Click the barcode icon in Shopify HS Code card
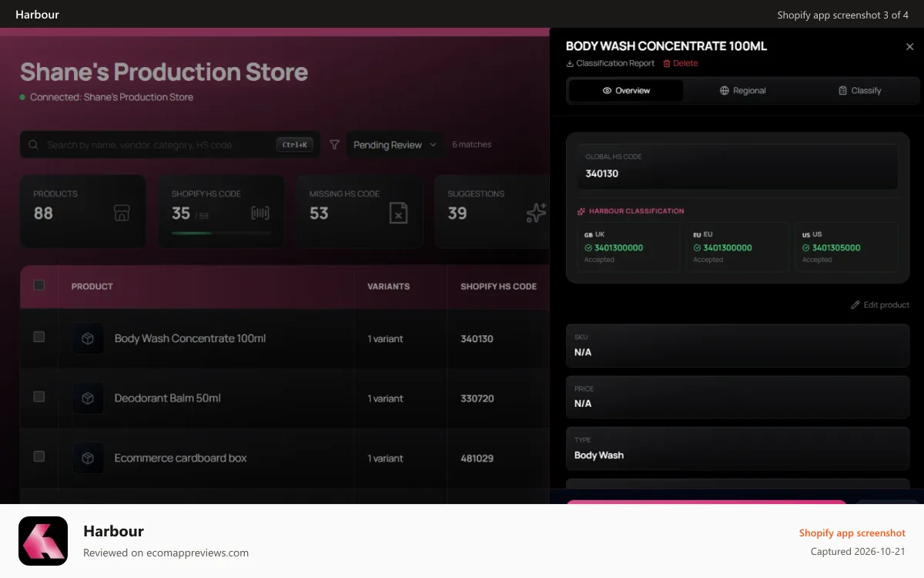This screenshot has height=578, width=924. tap(260, 213)
